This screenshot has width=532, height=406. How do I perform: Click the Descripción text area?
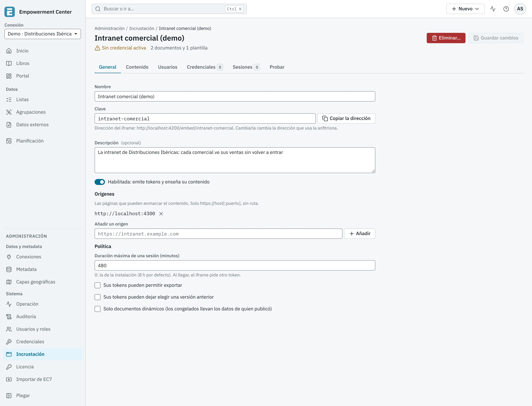click(235, 160)
